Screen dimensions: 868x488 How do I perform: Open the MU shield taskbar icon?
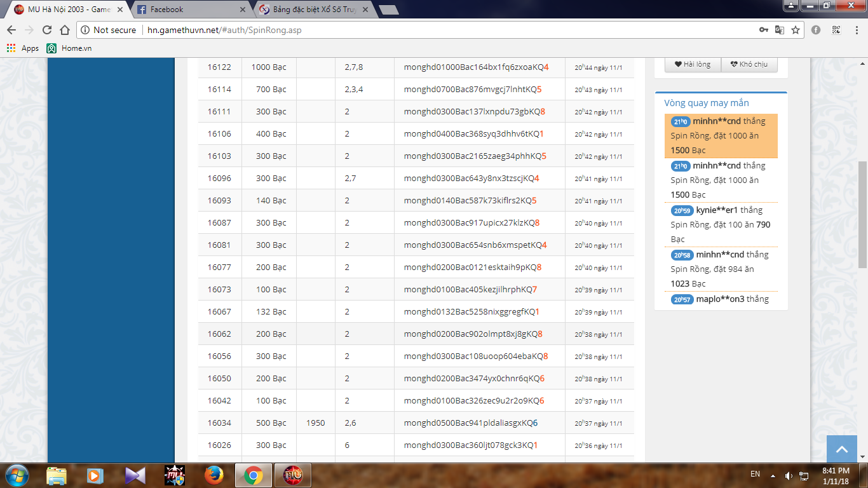[174, 475]
